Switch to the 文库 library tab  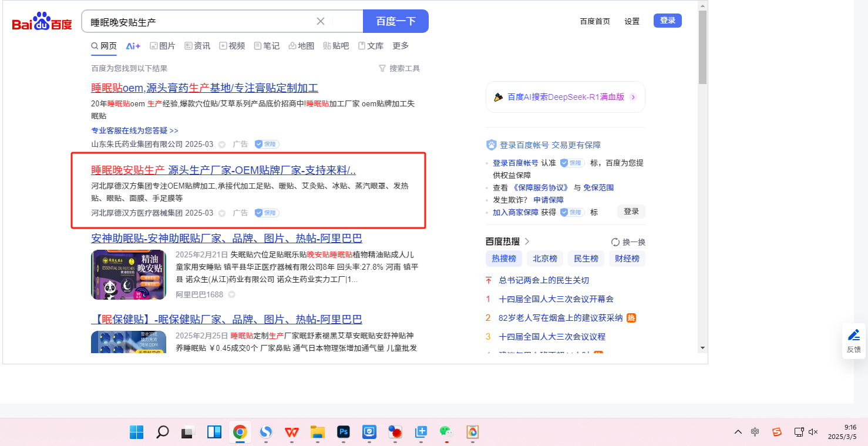click(371, 46)
